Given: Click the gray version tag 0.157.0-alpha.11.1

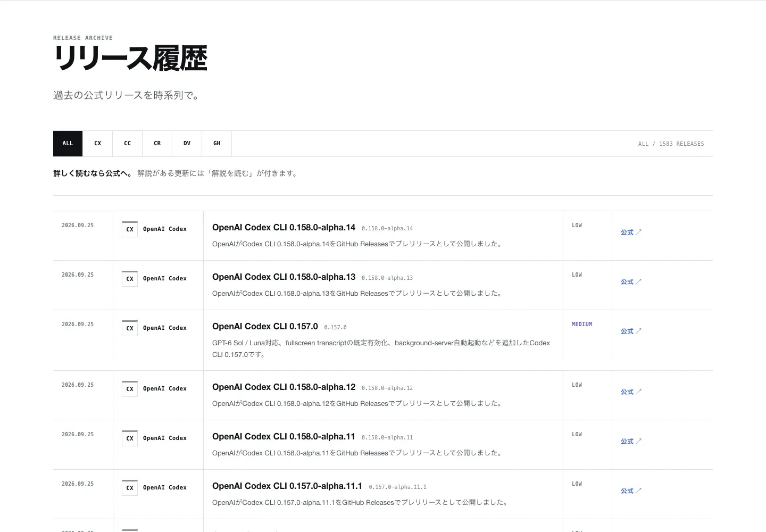Looking at the screenshot, I should click(x=397, y=487).
